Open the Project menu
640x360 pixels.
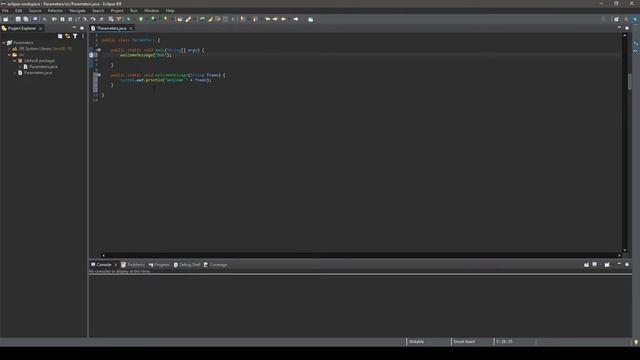tap(117, 11)
